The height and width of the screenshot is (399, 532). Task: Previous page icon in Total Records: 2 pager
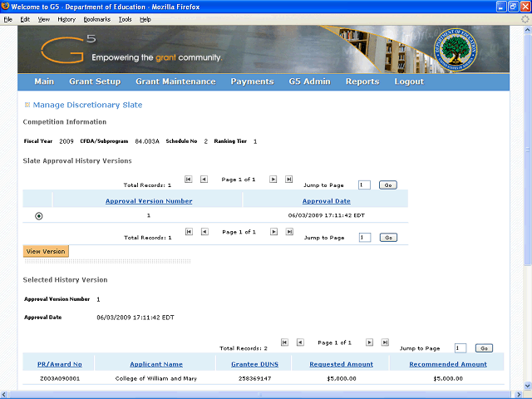coord(300,342)
